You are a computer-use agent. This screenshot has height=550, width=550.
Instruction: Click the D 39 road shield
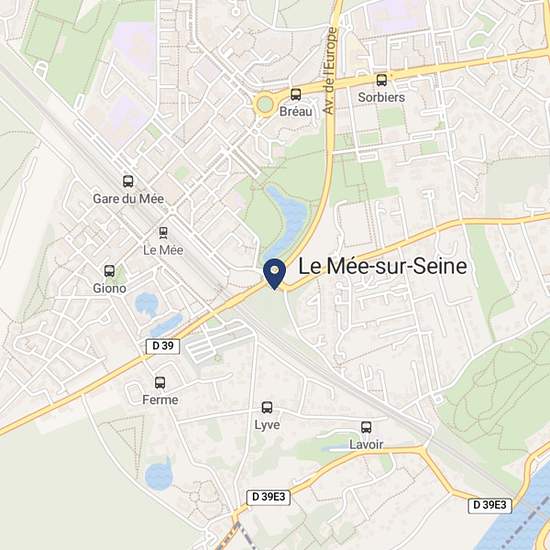tap(163, 346)
